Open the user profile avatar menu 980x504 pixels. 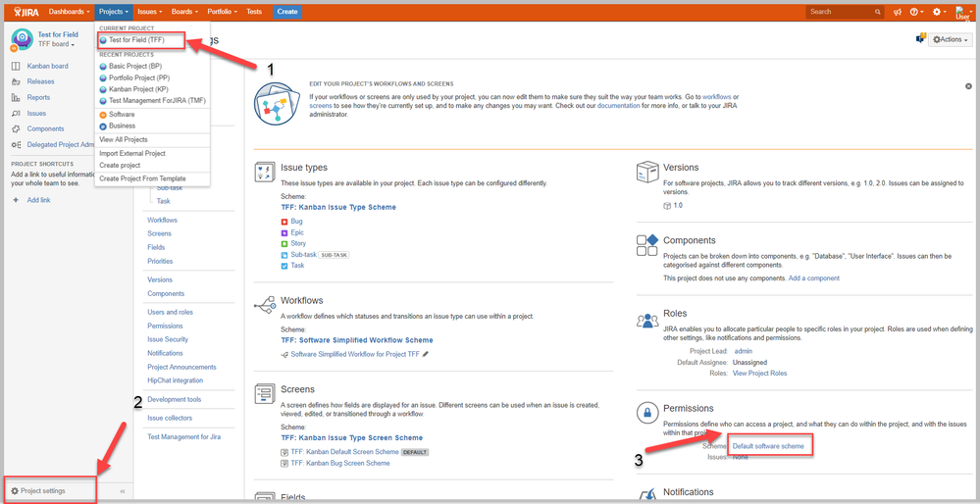pos(963,12)
